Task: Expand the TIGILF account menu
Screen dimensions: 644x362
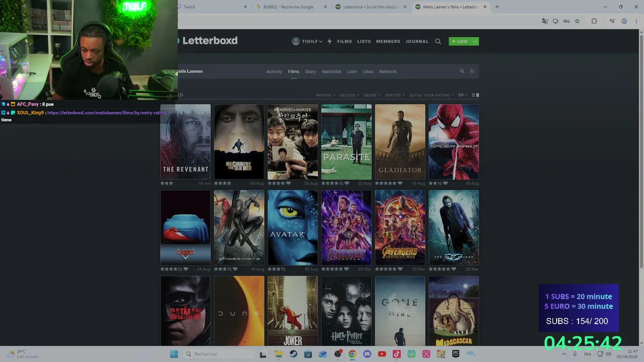Action: (x=307, y=41)
